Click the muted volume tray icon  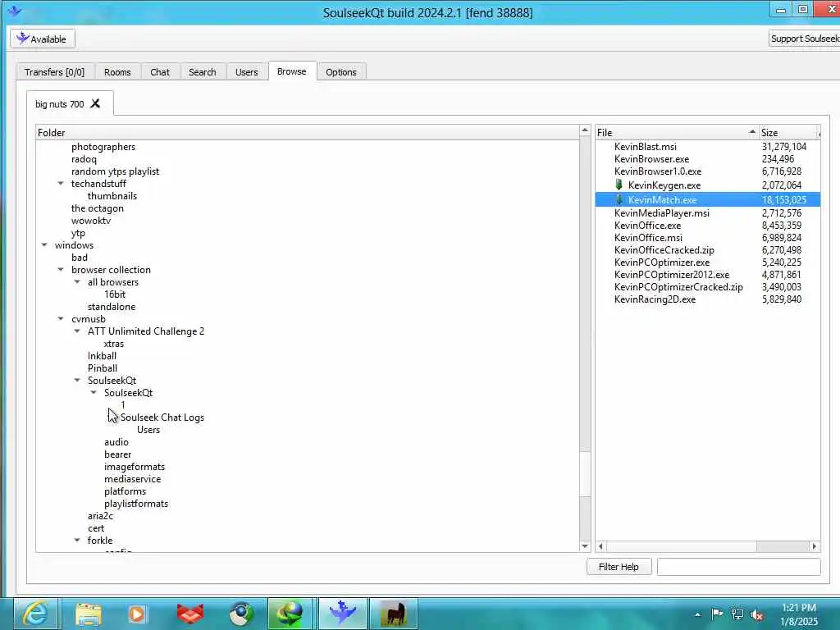(x=757, y=614)
